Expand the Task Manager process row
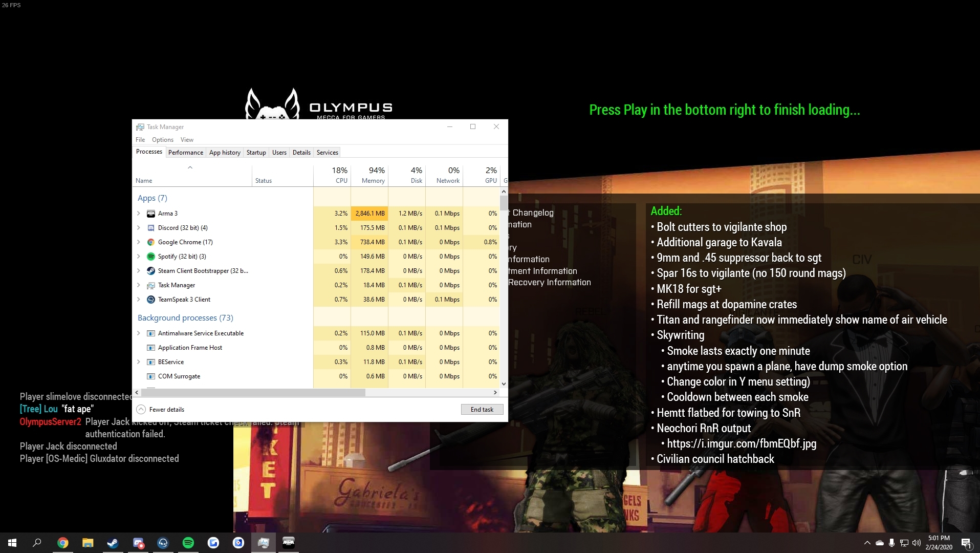This screenshot has width=980, height=553. click(139, 285)
